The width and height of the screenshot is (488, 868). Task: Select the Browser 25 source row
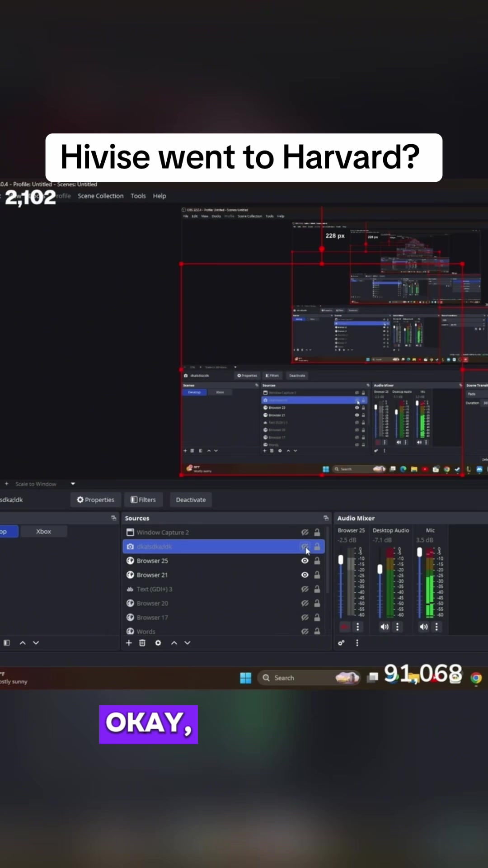(x=224, y=561)
